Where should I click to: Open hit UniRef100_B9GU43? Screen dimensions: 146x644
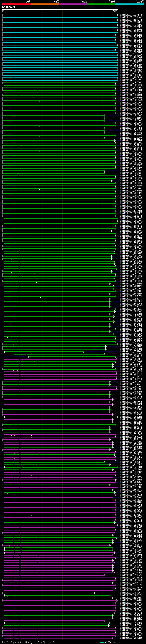click(x=131, y=17)
